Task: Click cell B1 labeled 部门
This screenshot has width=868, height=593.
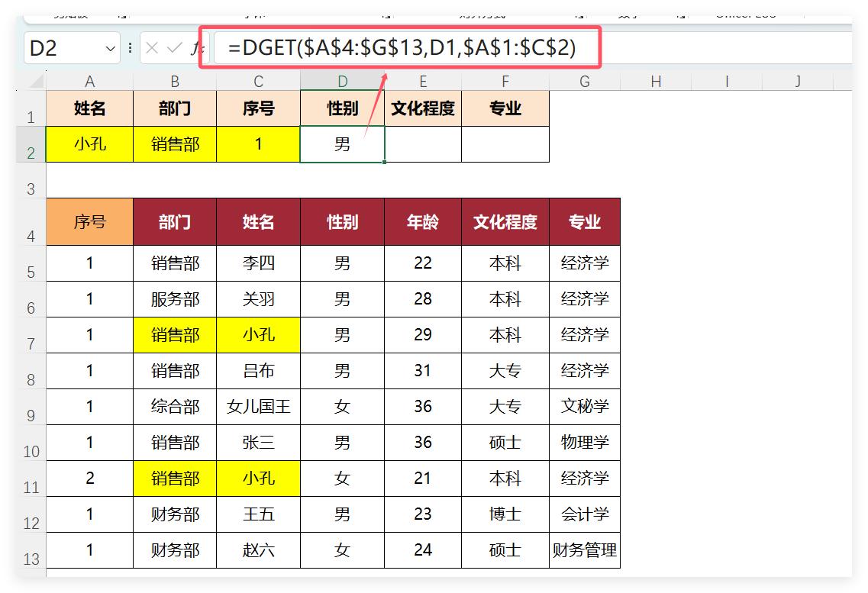Action: pos(175,108)
